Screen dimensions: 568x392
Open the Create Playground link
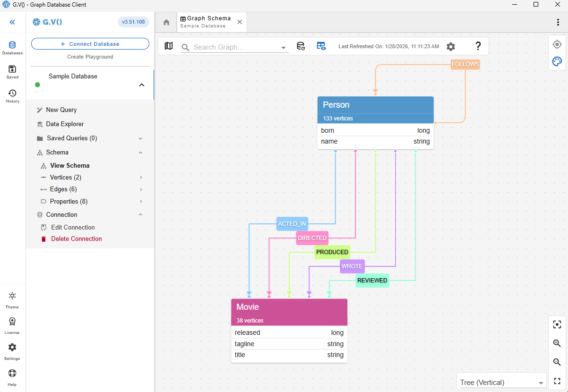tap(90, 56)
